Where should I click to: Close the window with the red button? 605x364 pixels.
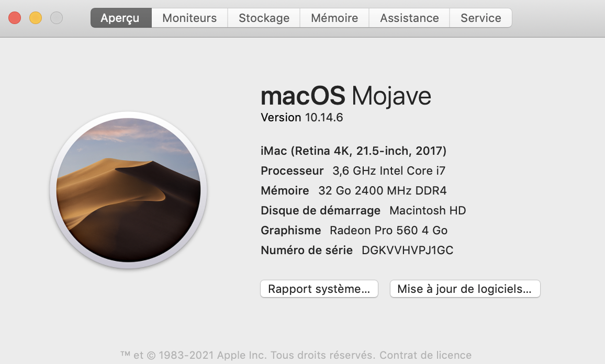[15, 18]
